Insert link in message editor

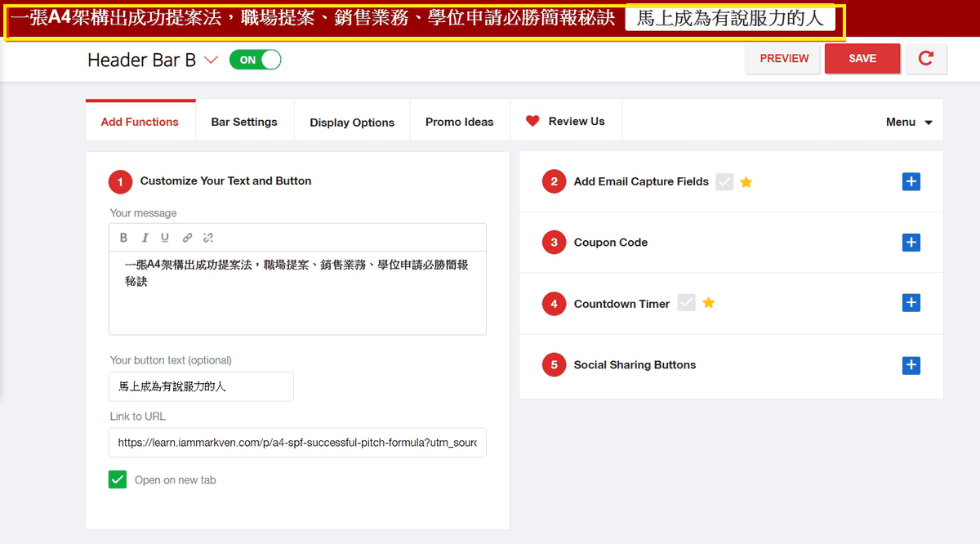click(x=187, y=238)
